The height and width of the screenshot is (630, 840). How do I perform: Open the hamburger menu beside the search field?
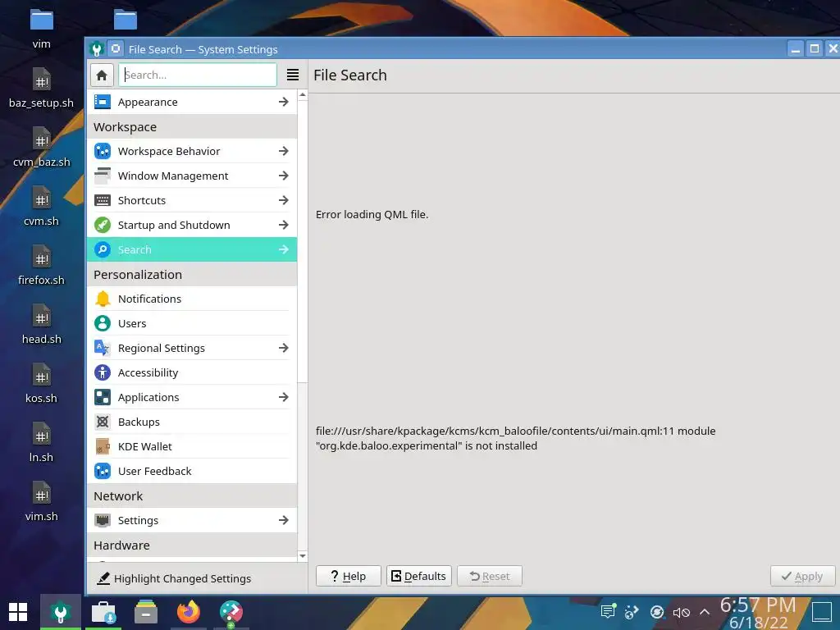293,75
